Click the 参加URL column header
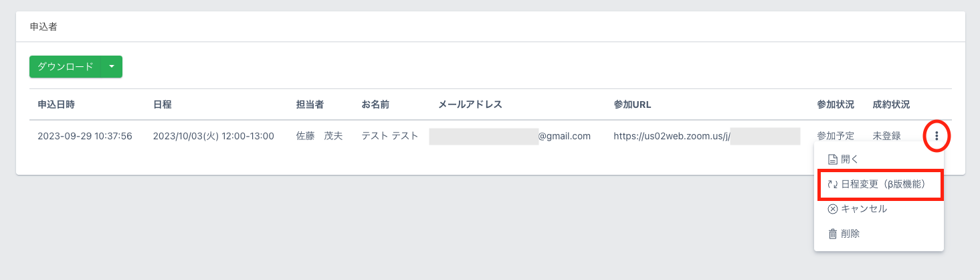980x280 pixels. 632,104
